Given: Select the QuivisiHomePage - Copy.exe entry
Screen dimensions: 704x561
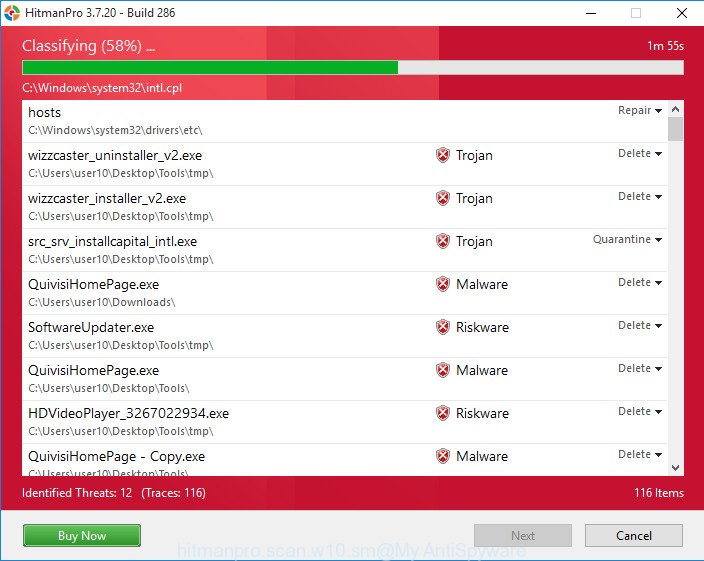Looking at the screenshot, I should tap(344, 460).
